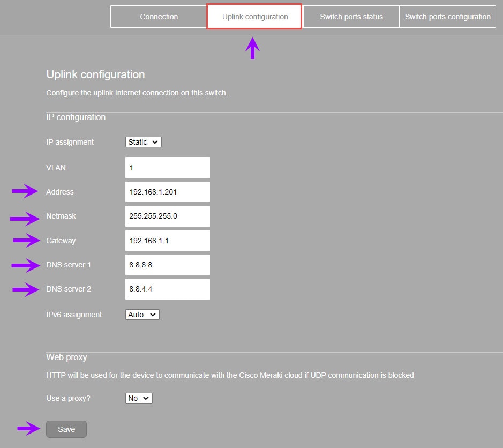Click the DNS server 2 field
The height and width of the screenshot is (448, 503).
coord(168,289)
